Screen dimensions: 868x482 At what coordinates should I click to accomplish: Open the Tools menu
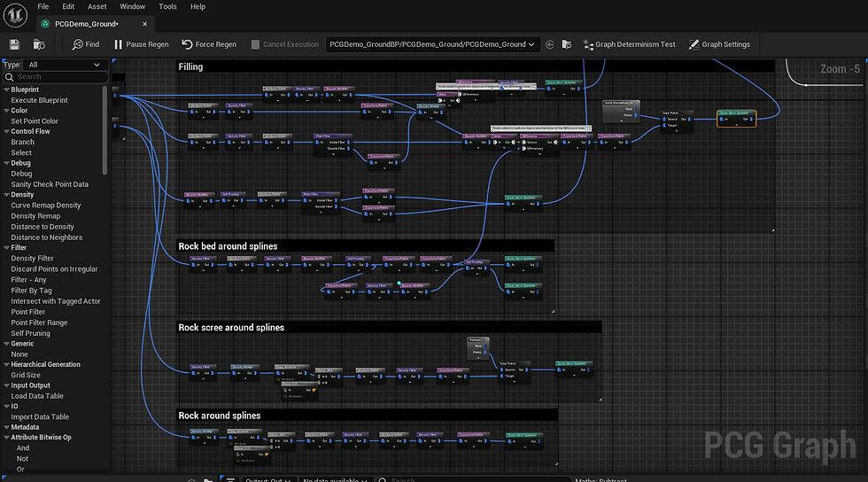tap(167, 7)
